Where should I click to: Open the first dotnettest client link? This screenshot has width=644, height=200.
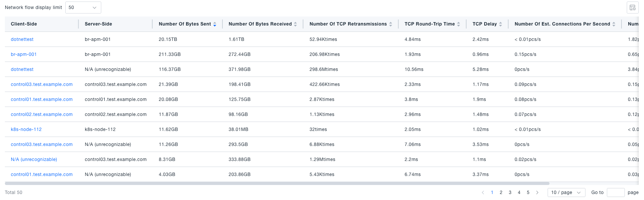pos(22,39)
